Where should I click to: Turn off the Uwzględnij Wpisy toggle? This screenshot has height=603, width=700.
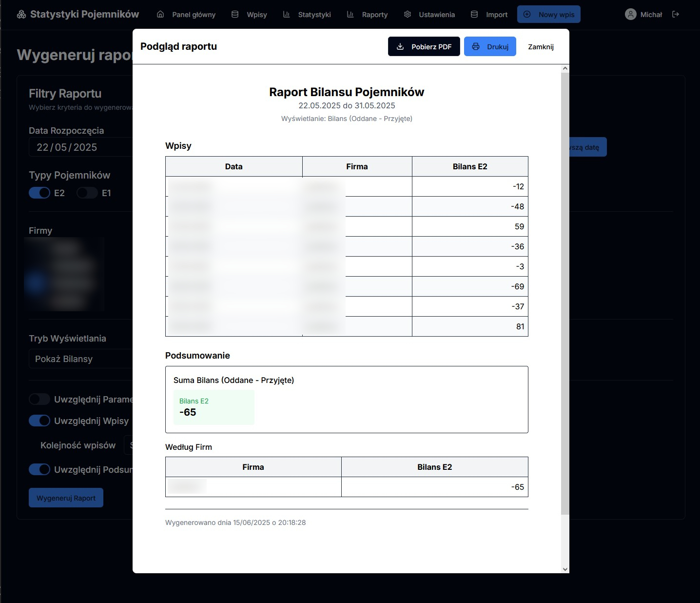coord(39,420)
